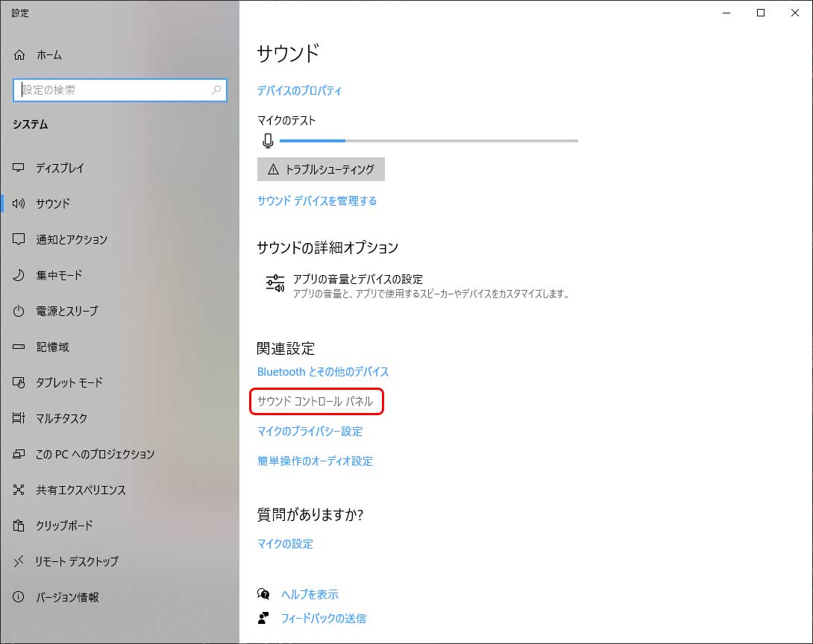813x644 pixels.
Task: Click the Focus Assist moon icon
Action: [19, 275]
